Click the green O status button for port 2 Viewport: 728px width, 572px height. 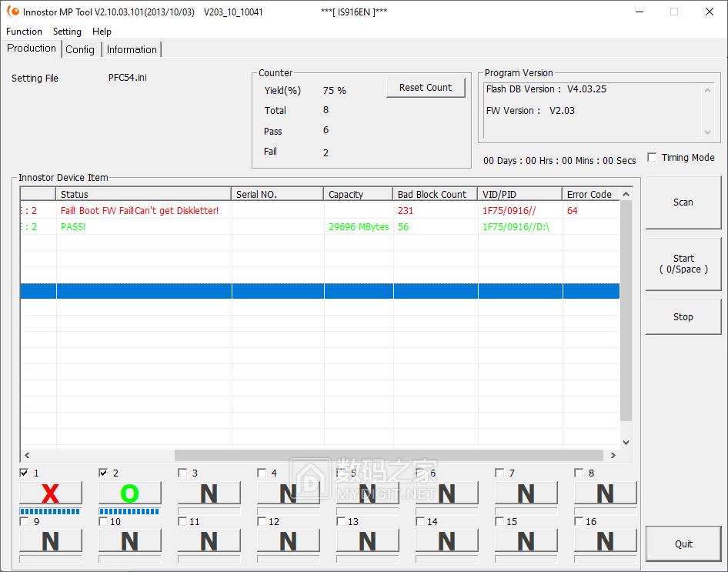click(130, 493)
